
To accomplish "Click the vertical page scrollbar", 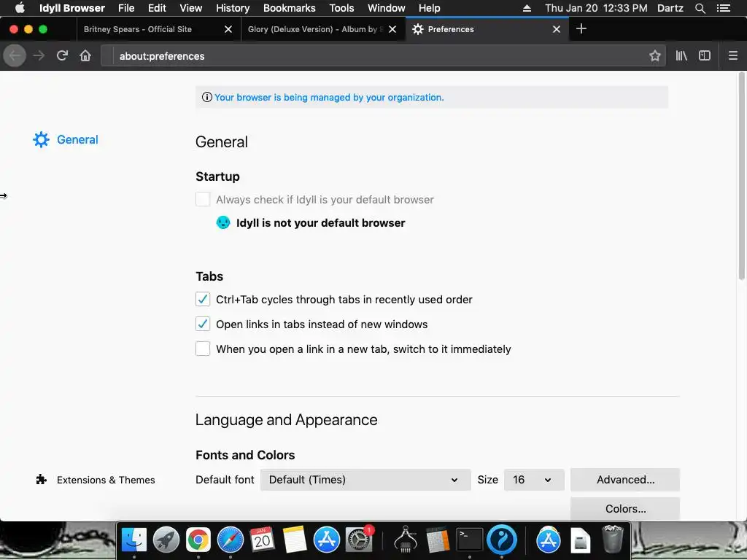I will click(x=741, y=176).
